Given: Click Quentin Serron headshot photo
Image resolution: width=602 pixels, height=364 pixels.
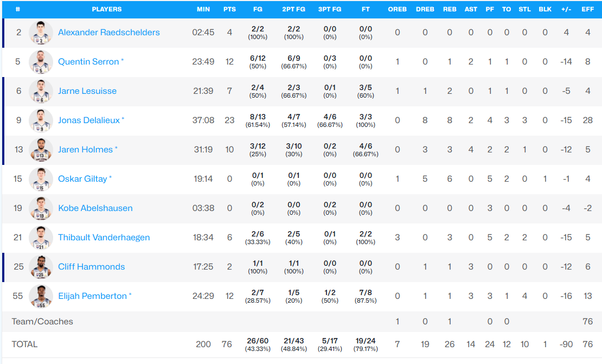Looking at the screenshot, I should 41,62.
